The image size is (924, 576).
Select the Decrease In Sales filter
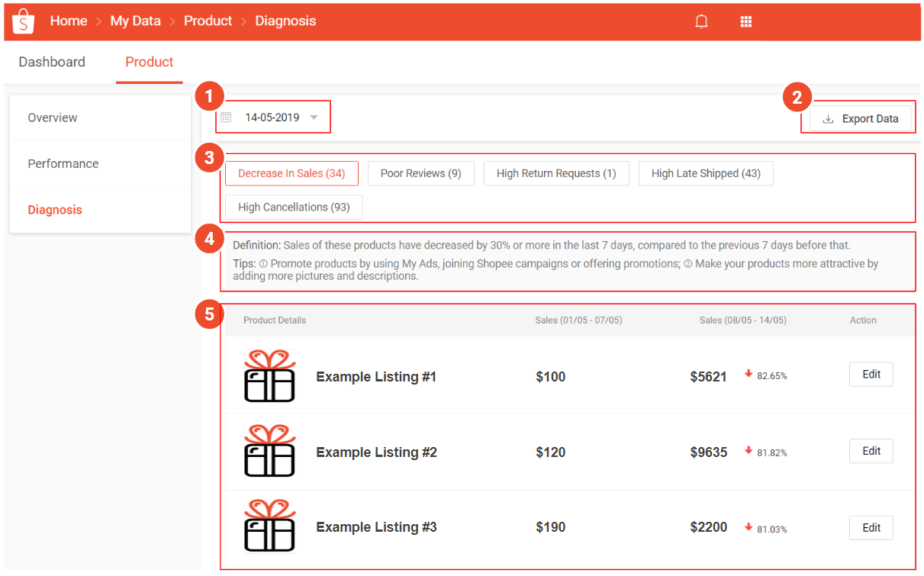[291, 173]
